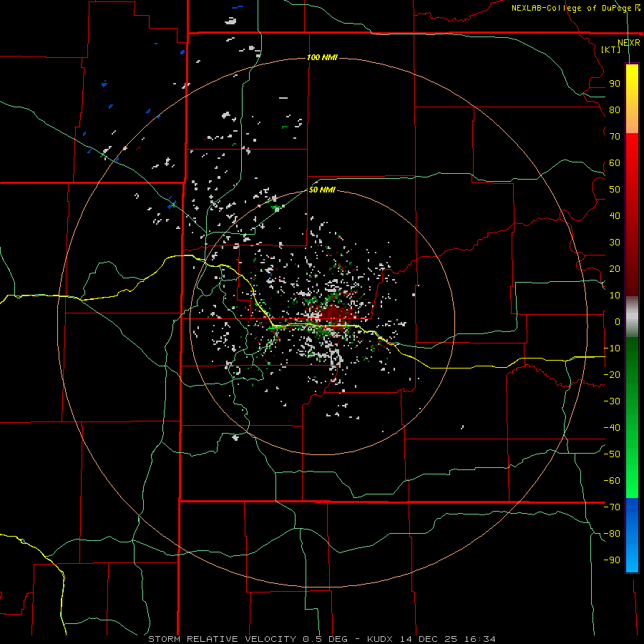Click the 10 value on velocity scale

[x=615, y=296]
